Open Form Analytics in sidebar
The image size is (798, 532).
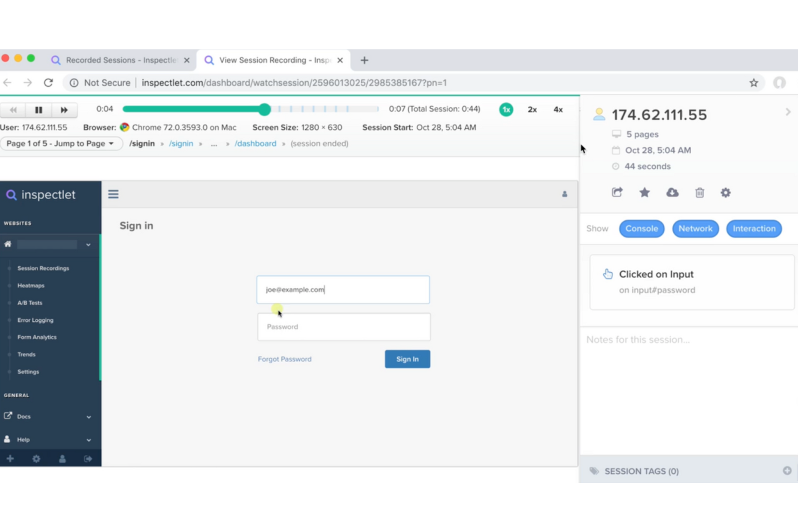(37, 337)
